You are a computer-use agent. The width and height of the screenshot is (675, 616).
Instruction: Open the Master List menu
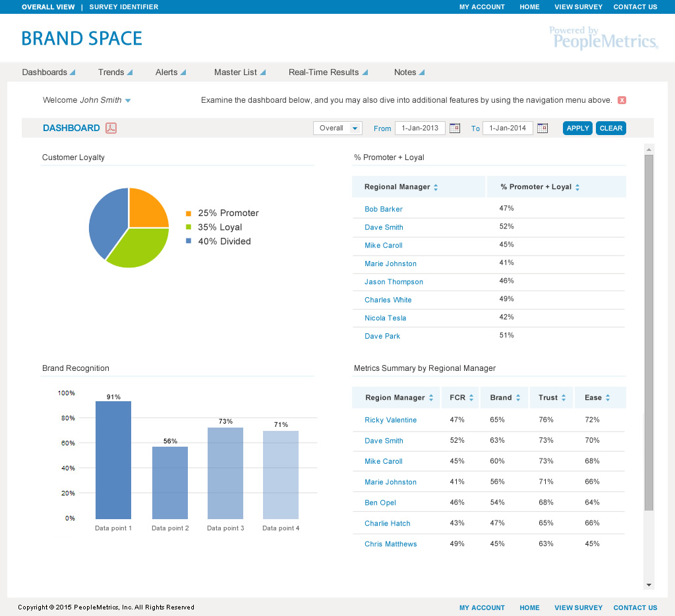click(240, 72)
